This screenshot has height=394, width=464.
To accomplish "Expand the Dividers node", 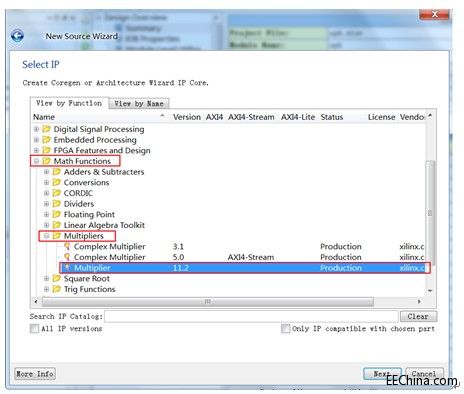I will point(46,204).
